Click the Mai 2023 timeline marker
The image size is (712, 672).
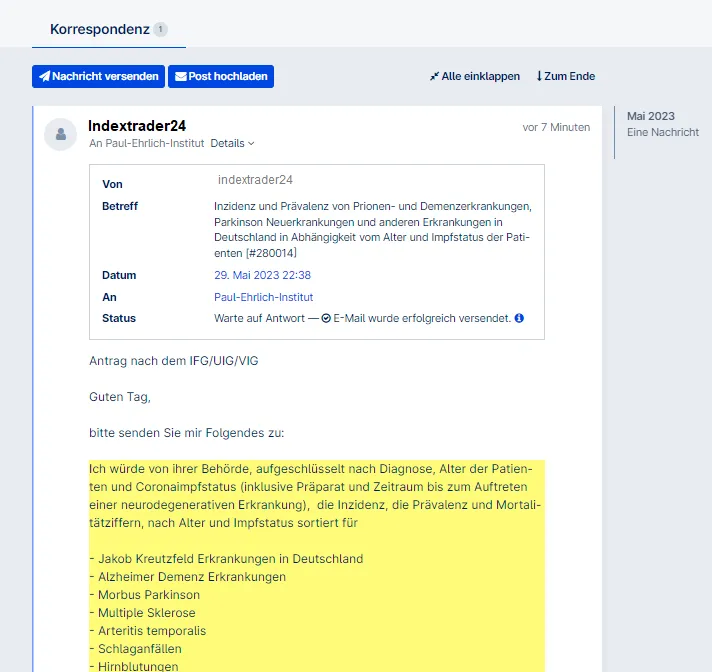(651, 116)
